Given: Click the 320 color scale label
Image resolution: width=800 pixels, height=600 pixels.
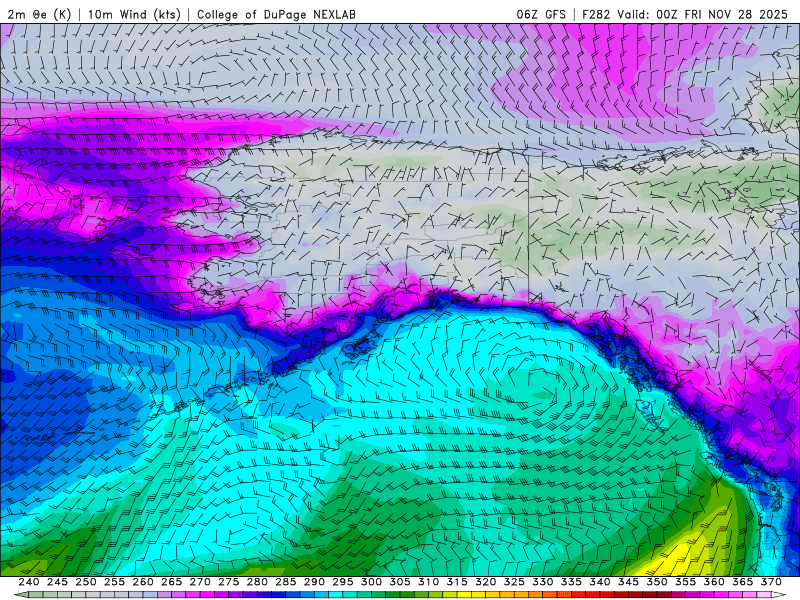Looking at the screenshot, I should pos(486,582).
